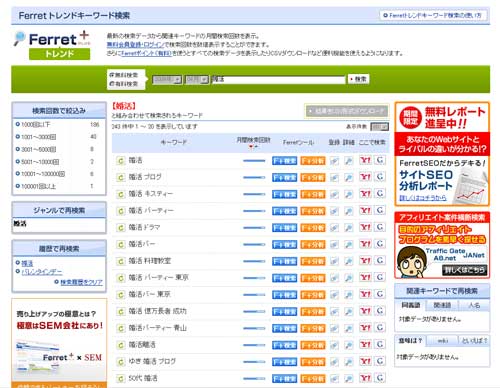This screenshot has height=388, width=500.
Task: Open Google search icon in 婚活バー 東京 row
Action: click(380, 294)
